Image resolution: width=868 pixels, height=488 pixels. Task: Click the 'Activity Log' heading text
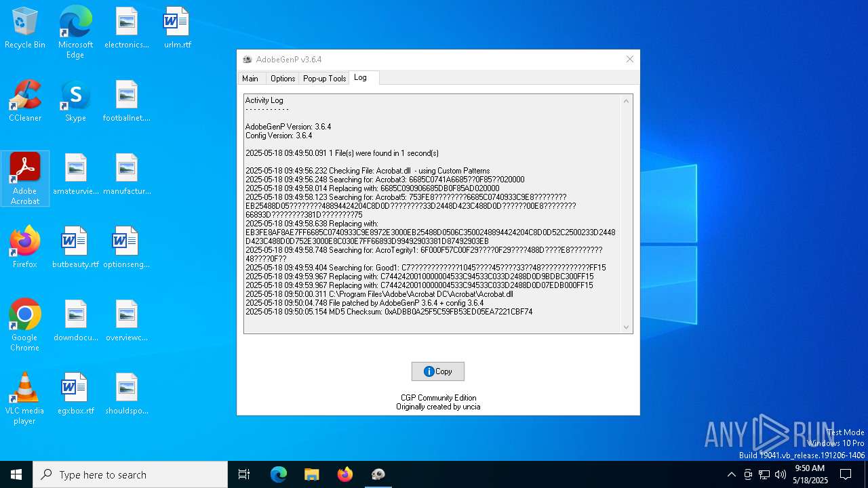coord(264,100)
